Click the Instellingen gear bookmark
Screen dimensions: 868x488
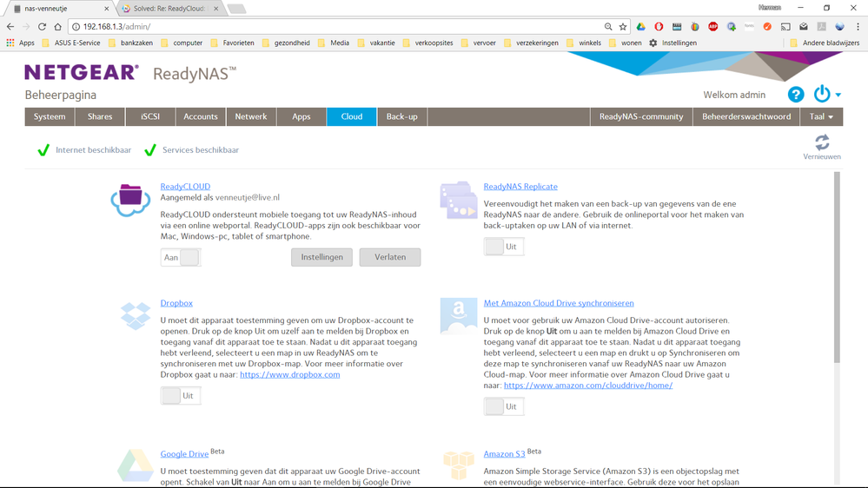click(673, 43)
